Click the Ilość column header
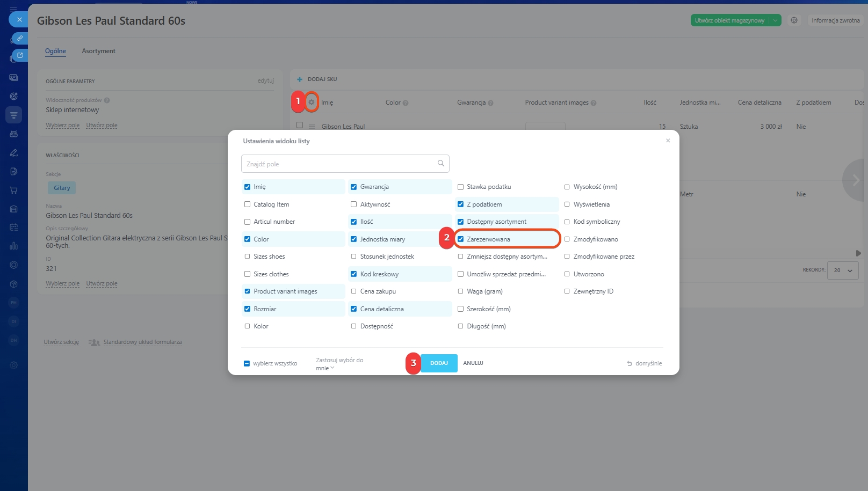 pyautogui.click(x=650, y=102)
